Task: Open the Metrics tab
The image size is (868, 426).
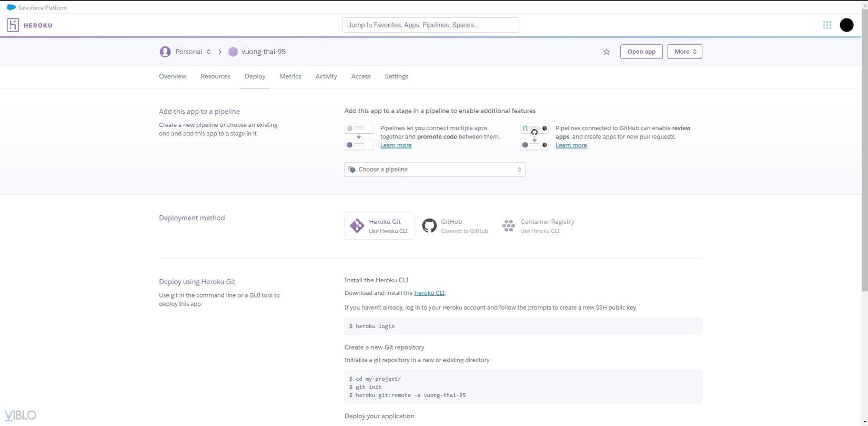Action: point(290,76)
